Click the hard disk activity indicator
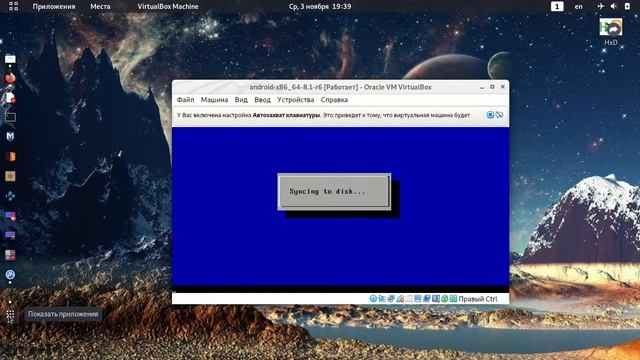Image resolution: width=640 pixels, height=360 pixels. 373,299
